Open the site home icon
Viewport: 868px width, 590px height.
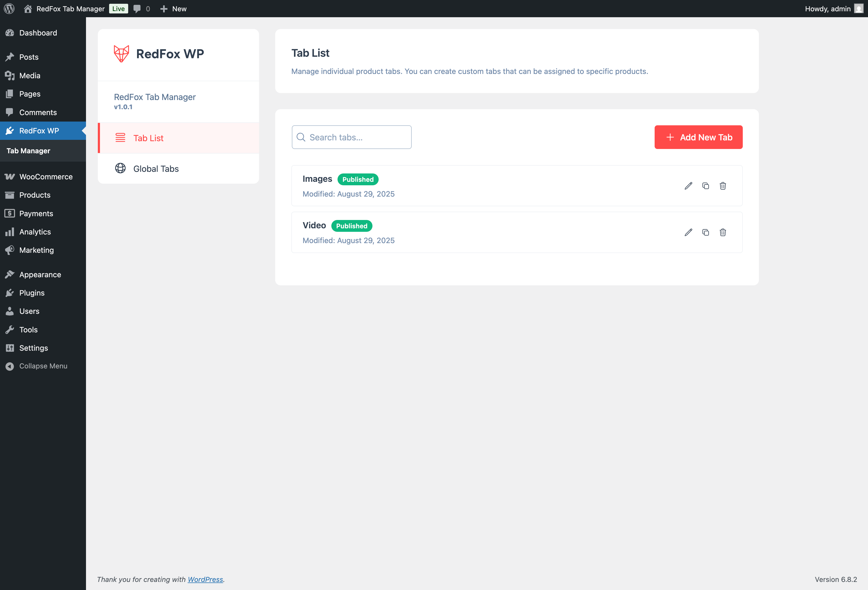(x=28, y=9)
